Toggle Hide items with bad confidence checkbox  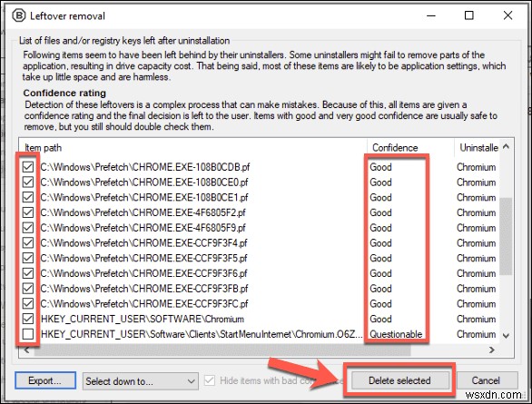(x=210, y=380)
